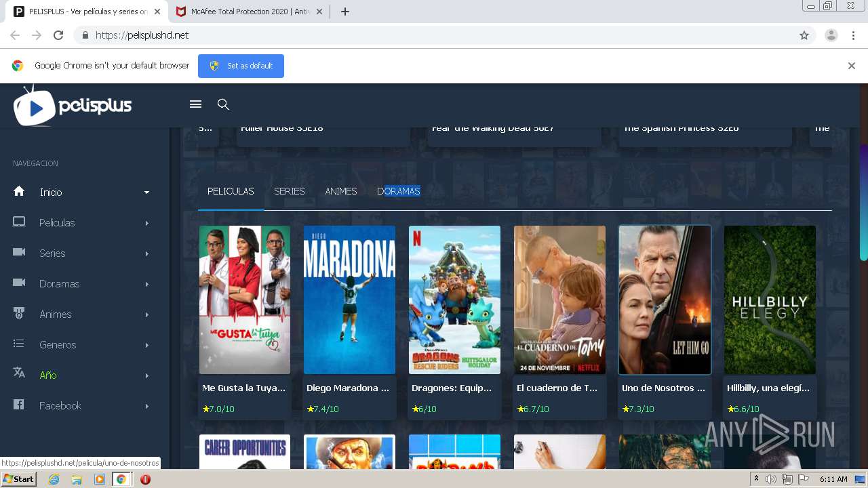The image size is (868, 488).
Task: Click the site lock security icon
Action: click(x=85, y=35)
